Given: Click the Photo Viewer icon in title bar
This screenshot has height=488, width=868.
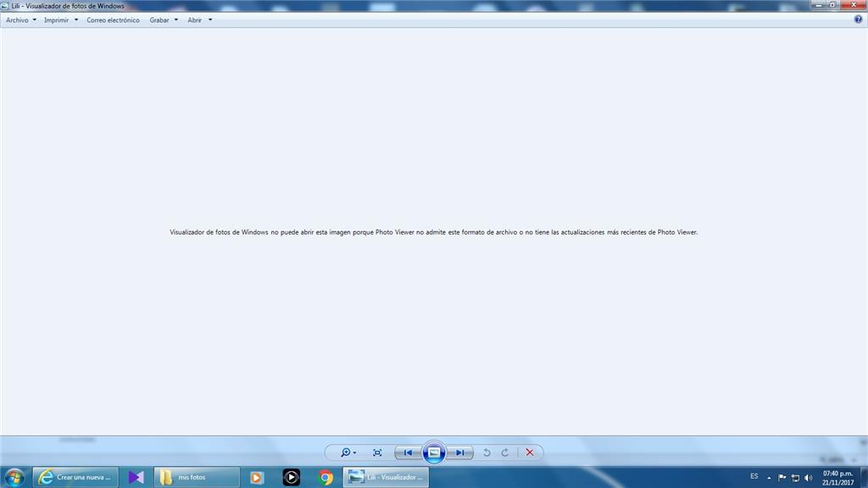Looking at the screenshot, I should coord(5,6).
